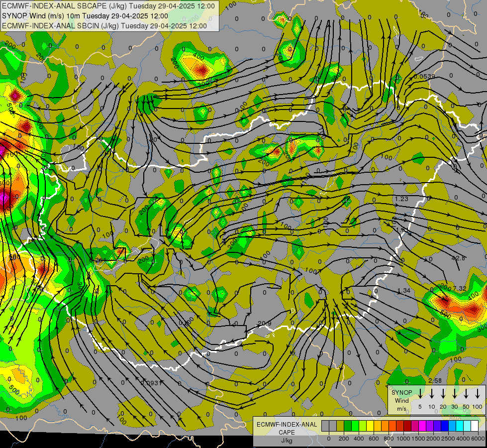Click the SBCIN title line in header

tap(104, 26)
